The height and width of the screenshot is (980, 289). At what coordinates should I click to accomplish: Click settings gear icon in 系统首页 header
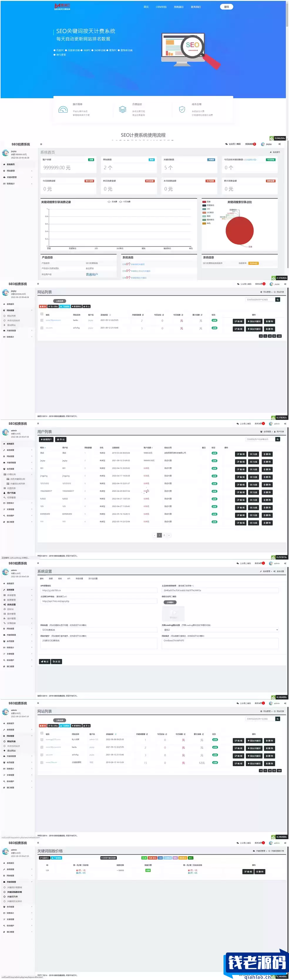click(280, 144)
